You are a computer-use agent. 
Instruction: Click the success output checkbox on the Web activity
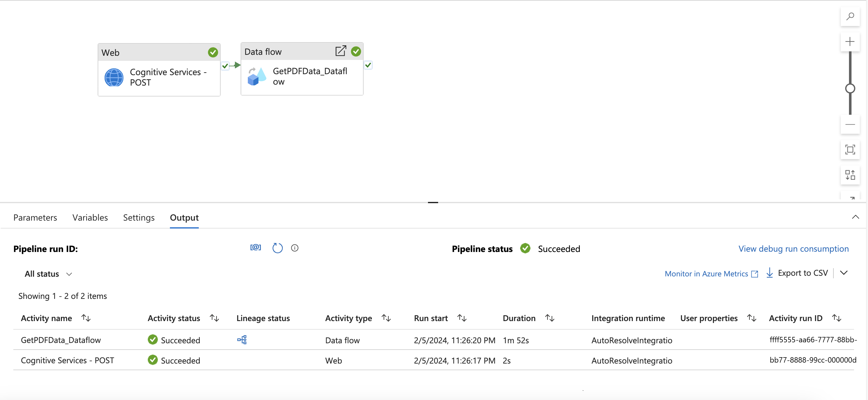pyautogui.click(x=225, y=66)
